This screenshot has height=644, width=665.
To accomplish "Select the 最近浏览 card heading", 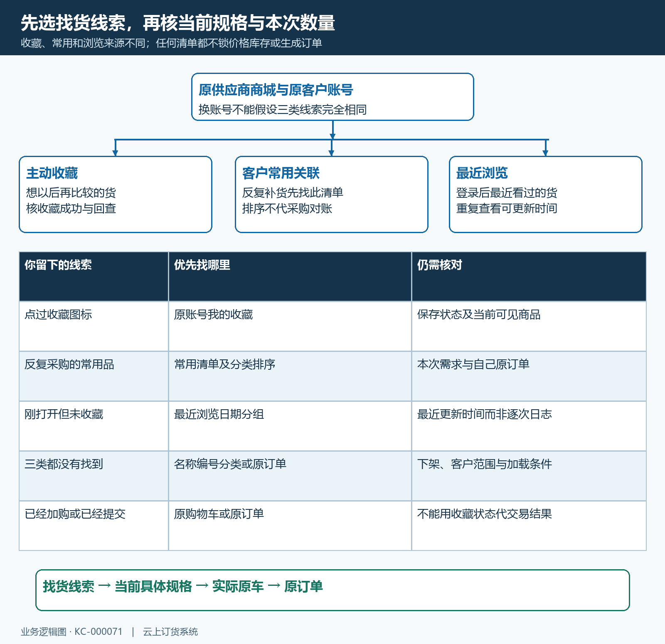I will click(x=482, y=173).
